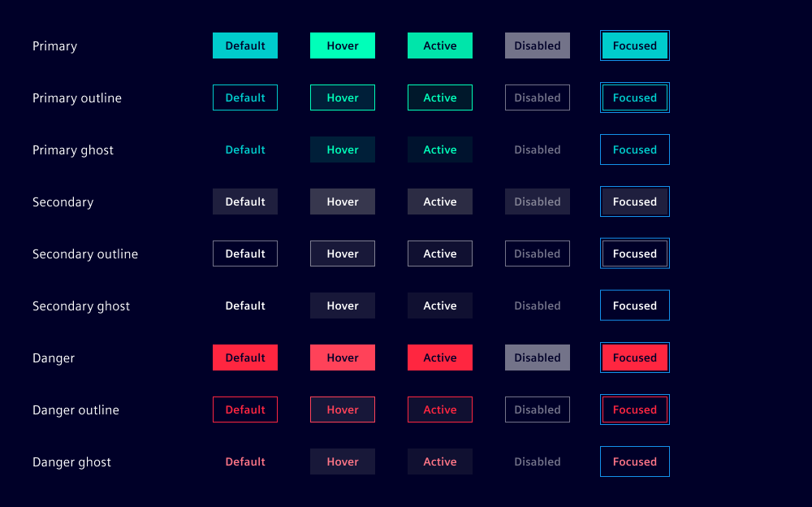Click the Secondary Focused button
This screenshot has height=507, width=812.
click(x=635, y=201)
